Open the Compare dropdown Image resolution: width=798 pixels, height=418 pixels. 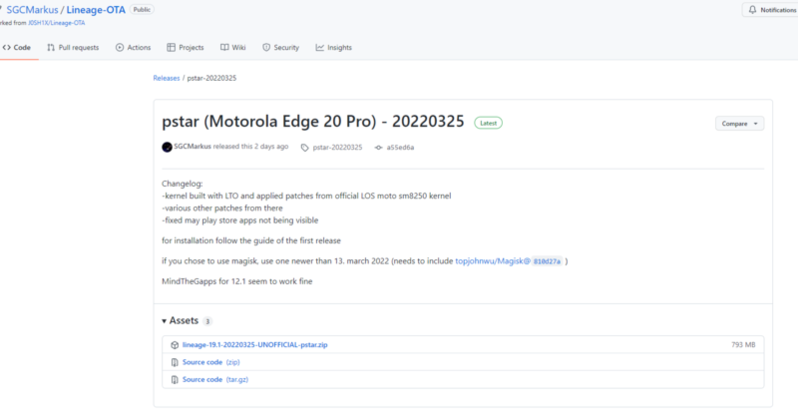pyautogui.click(x=739, y=123)
